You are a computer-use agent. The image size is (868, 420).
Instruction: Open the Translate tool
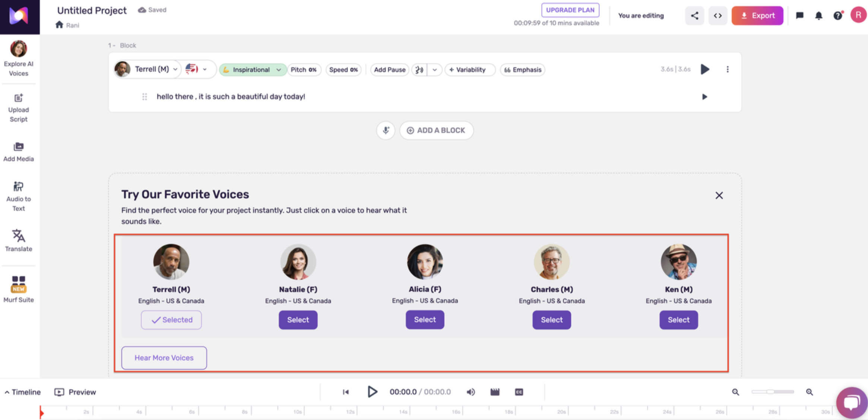point(18,241)
